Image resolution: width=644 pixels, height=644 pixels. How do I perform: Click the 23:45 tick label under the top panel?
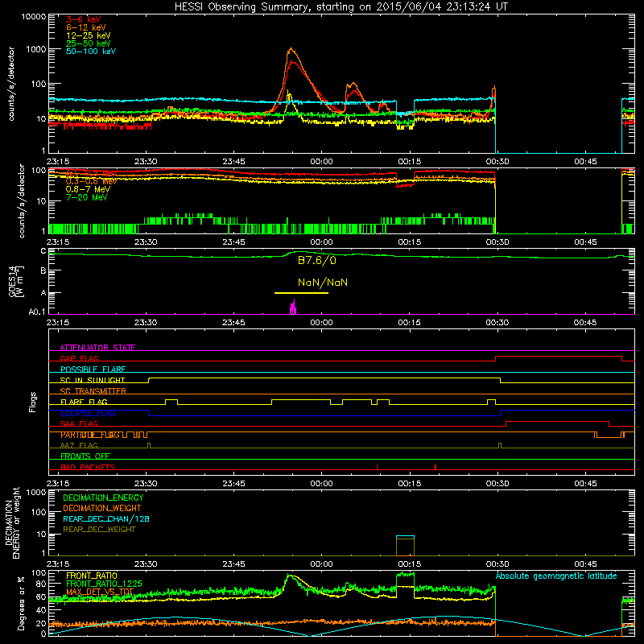(x=233, y=162)
